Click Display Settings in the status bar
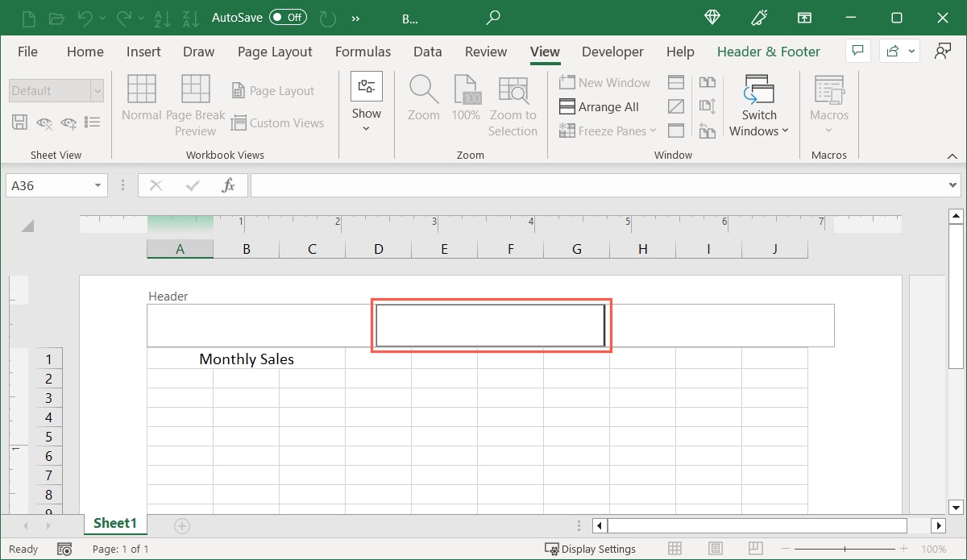Image resolution: width=967 pixels, height=560 pixels. pos(598,549)
